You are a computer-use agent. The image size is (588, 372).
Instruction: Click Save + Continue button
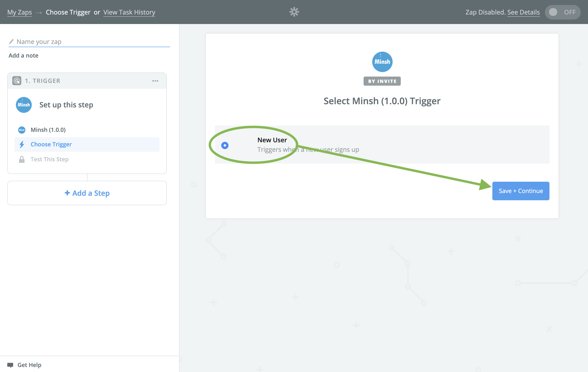[x=521, y=191]
